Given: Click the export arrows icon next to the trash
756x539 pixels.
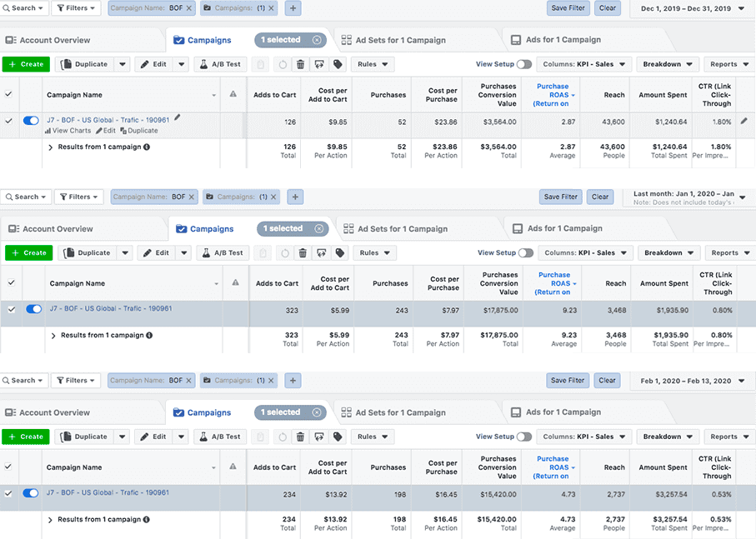Looking at the screenshot, I should click(319, 64).
